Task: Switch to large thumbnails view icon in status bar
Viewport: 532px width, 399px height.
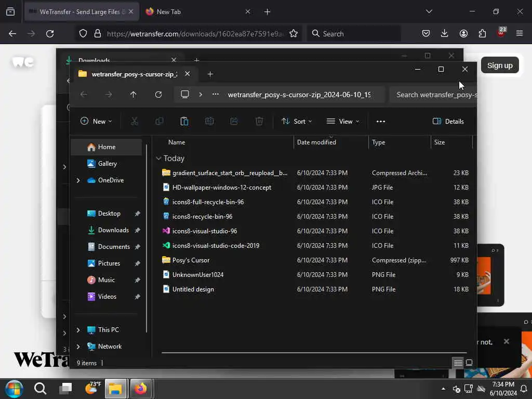Action: pyautogui.click(x=469, y=363)
